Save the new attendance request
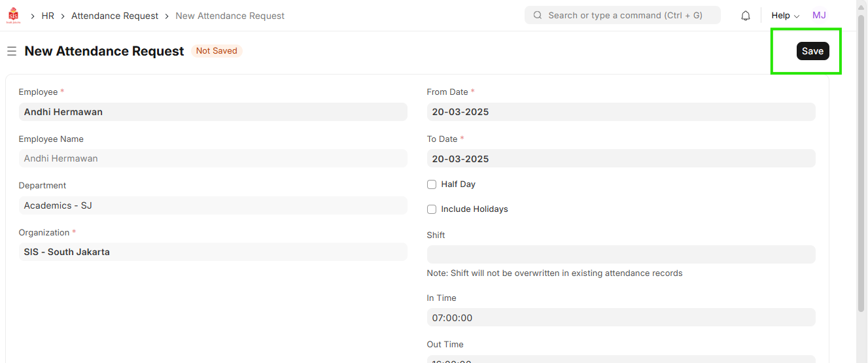 pyautogui.click(x=812, y=51)
